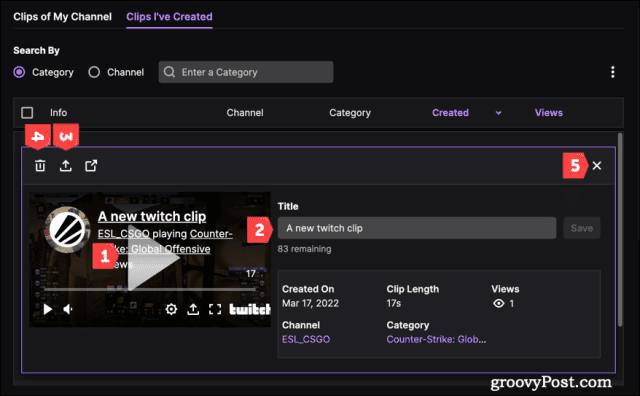Click the eye views icon in details
This screenshot has width=640, height=396.
coord(498,303)
